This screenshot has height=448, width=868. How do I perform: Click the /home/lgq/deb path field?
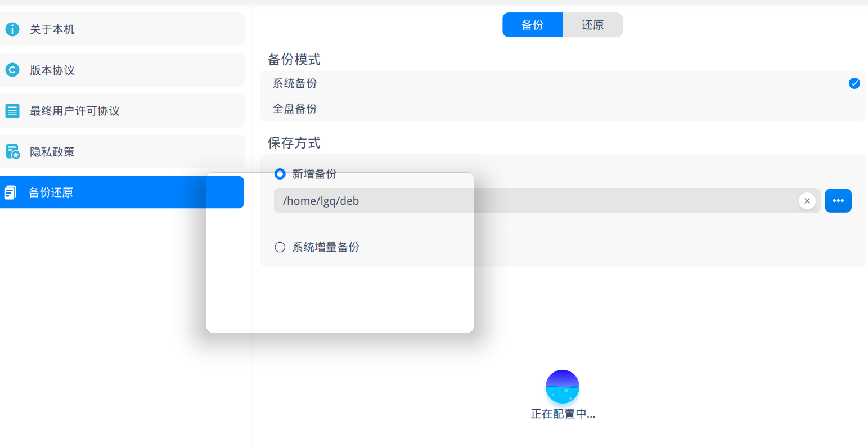click(x=547, y=201)
